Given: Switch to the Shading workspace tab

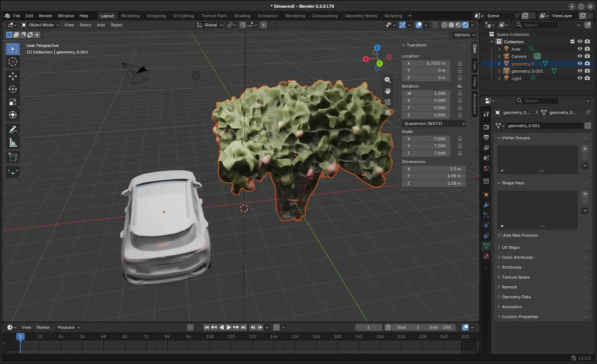Looking at the screenshot, I should click(x=242, y=16).
